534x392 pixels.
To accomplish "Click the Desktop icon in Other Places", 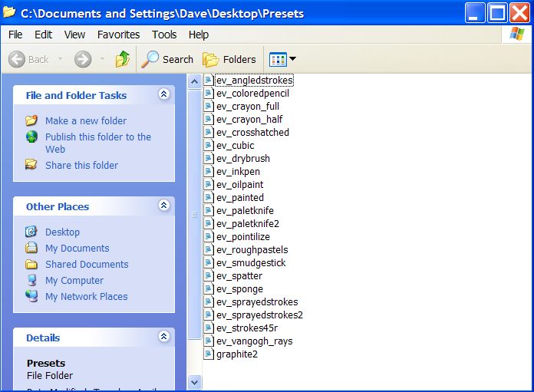I will [x=31, y=232].
